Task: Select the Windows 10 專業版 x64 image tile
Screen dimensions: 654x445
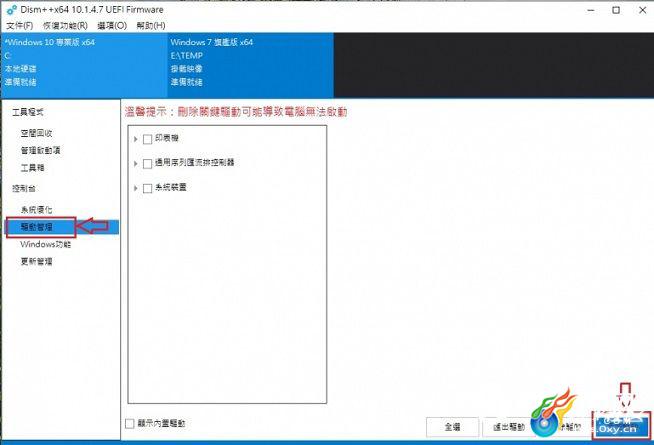Action: pyautogui.click(x=84, y=65)
